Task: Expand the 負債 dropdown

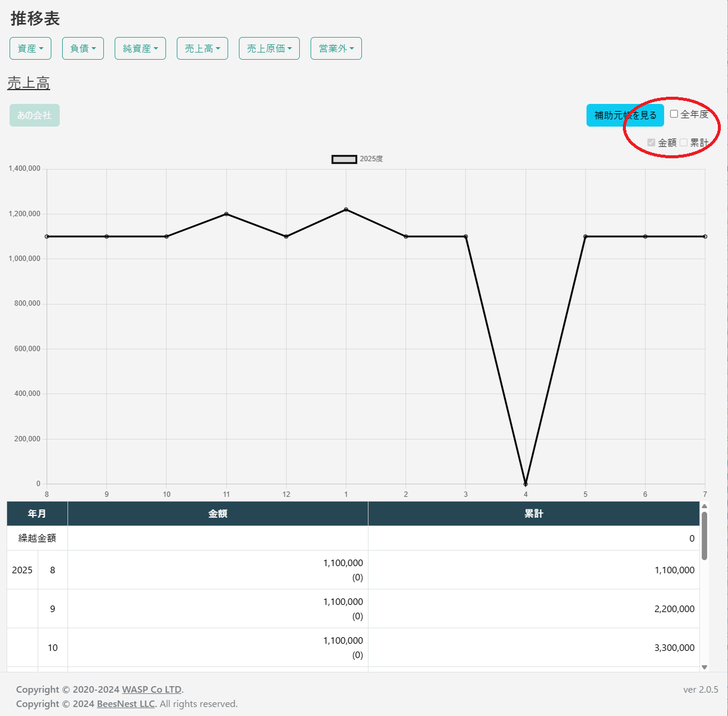Action: point(83,48)
